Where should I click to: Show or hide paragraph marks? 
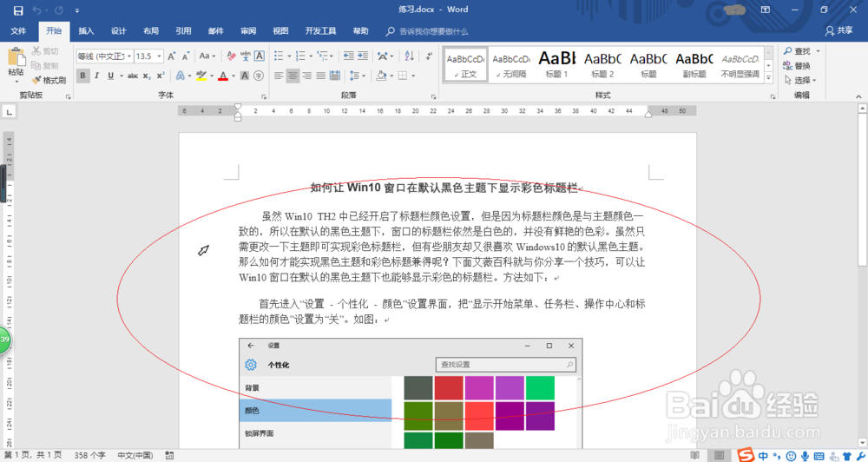429,56
